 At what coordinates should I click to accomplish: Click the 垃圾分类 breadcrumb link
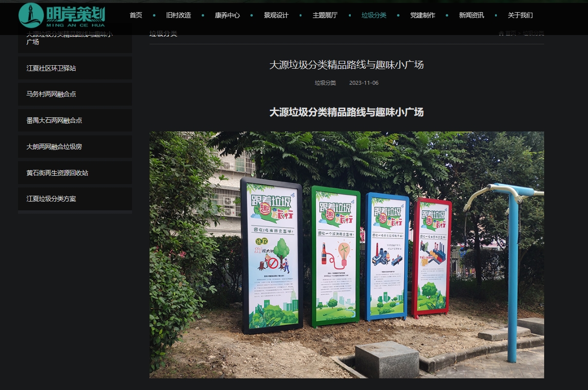pos(533,33)
